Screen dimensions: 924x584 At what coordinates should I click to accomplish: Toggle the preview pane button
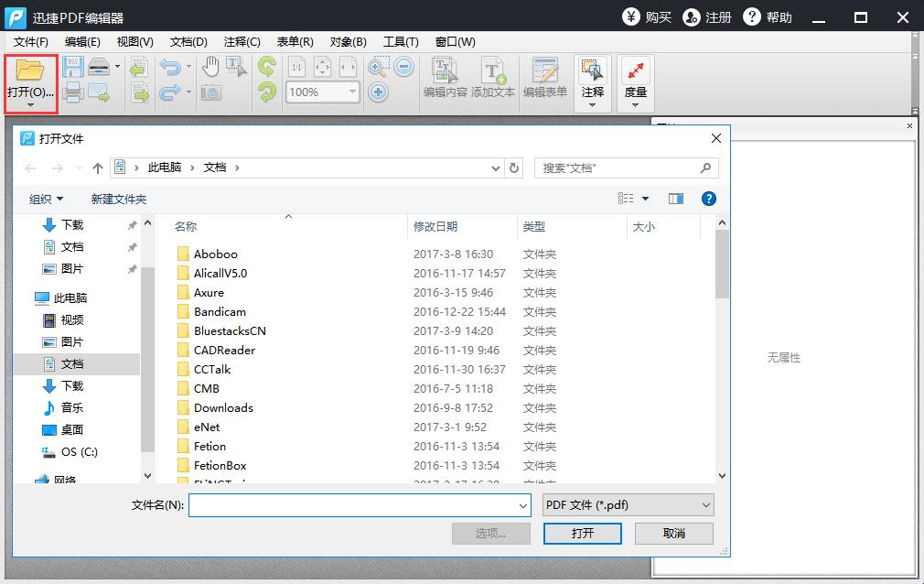click(x=676, y=199)
